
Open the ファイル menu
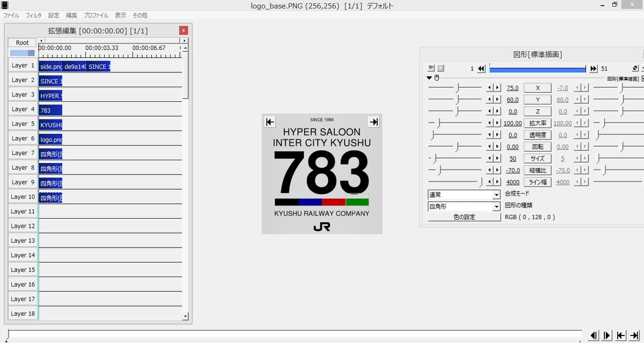point(11,16)
